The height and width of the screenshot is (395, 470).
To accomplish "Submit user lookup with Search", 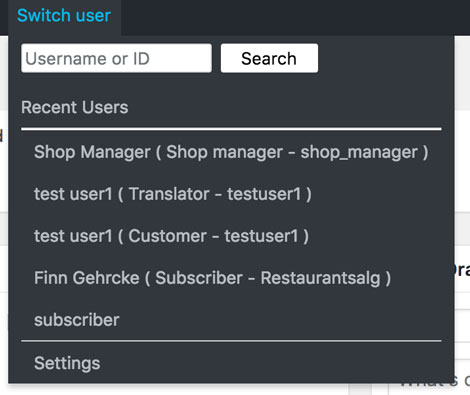I will [269, 58].
